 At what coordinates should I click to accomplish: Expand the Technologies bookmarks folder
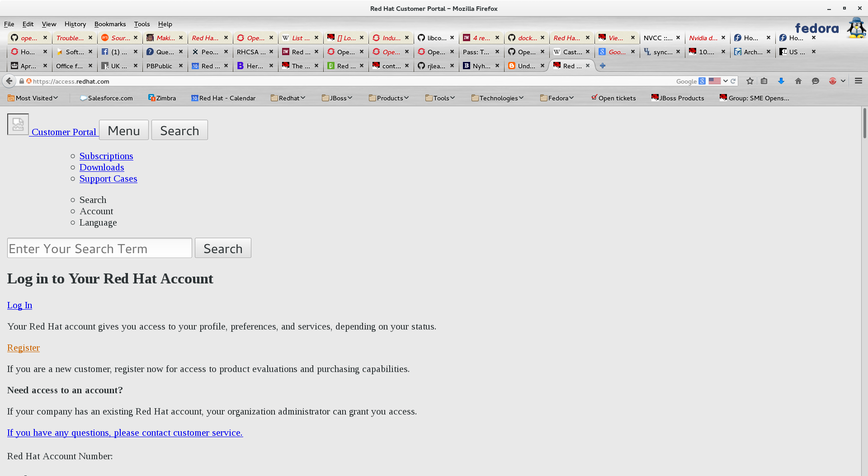pyautogui.click(x=497, y=98)
